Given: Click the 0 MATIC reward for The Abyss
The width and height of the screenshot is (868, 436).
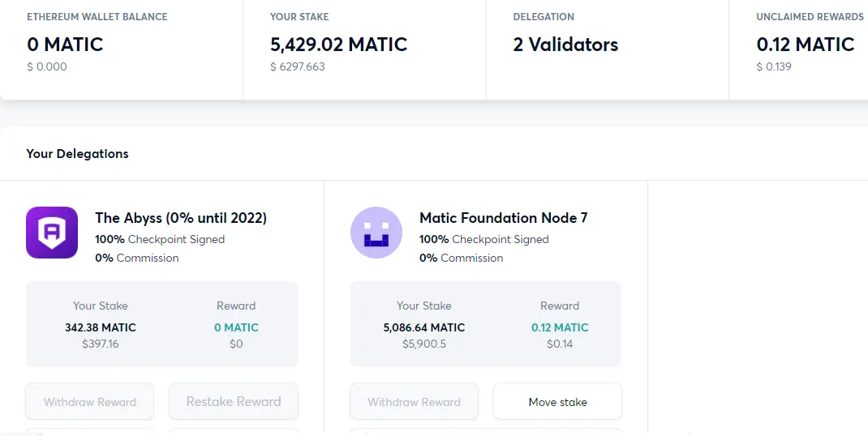Looking at the screenshot, I should (x=236, y=327).
